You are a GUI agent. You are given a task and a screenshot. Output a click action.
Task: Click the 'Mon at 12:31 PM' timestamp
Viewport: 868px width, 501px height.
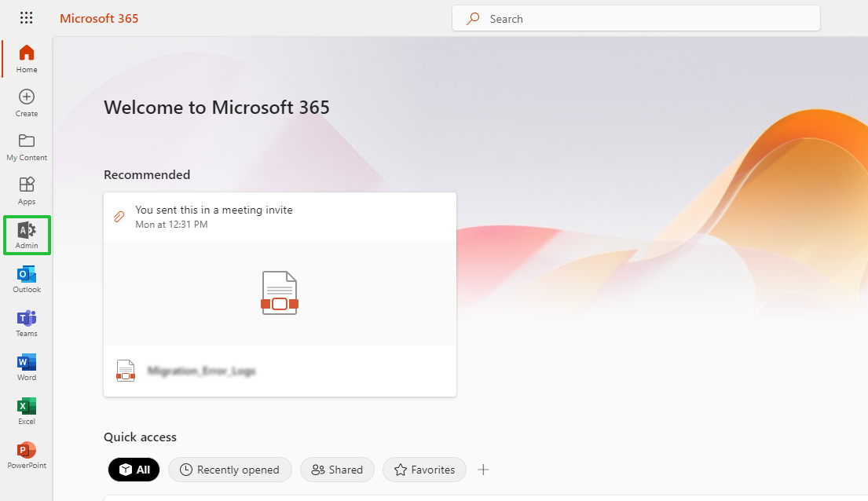(171, 225)
